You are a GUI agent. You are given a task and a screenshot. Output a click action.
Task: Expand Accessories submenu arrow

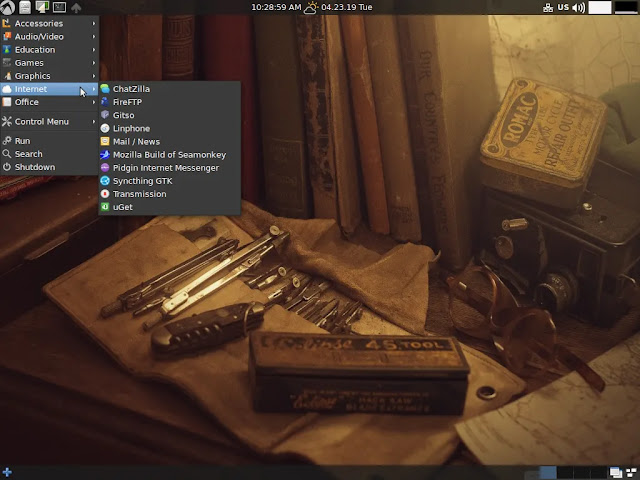tap(94, 23)
